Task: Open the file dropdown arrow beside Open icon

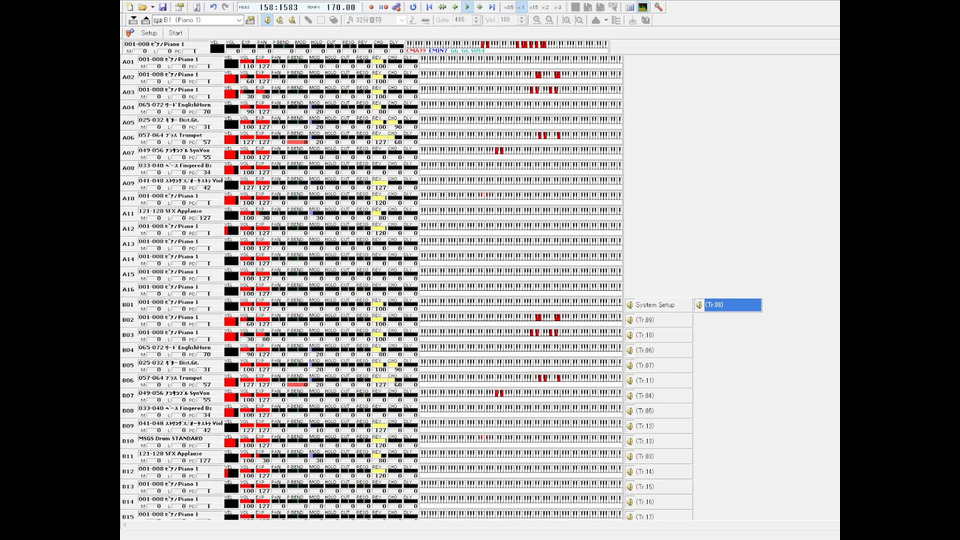Action: [x=152, y=7]
